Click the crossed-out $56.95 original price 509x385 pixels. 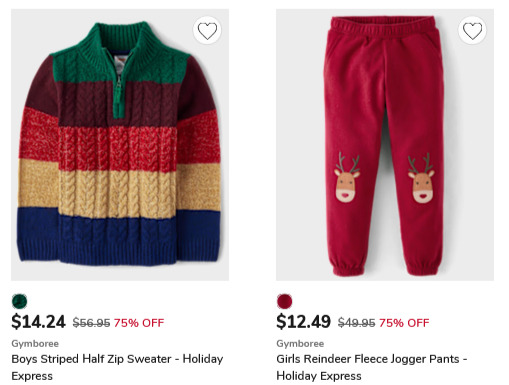point(91,323)
